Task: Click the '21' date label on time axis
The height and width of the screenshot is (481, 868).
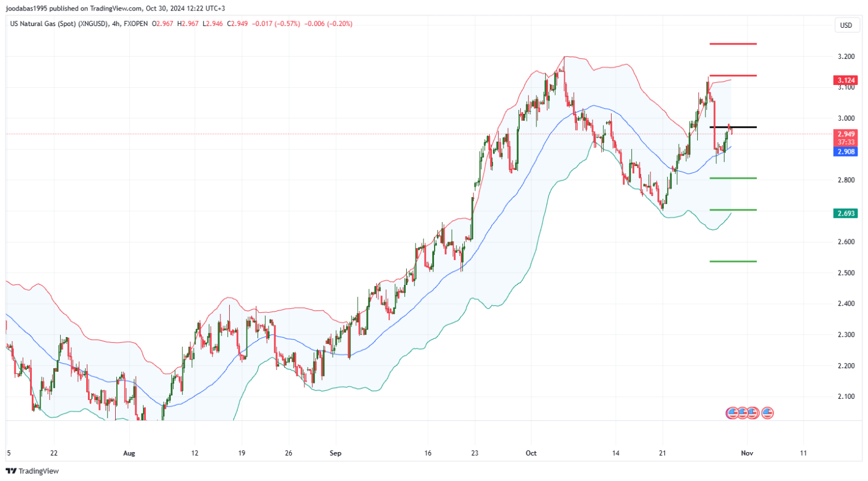Action: click(663, 453)
